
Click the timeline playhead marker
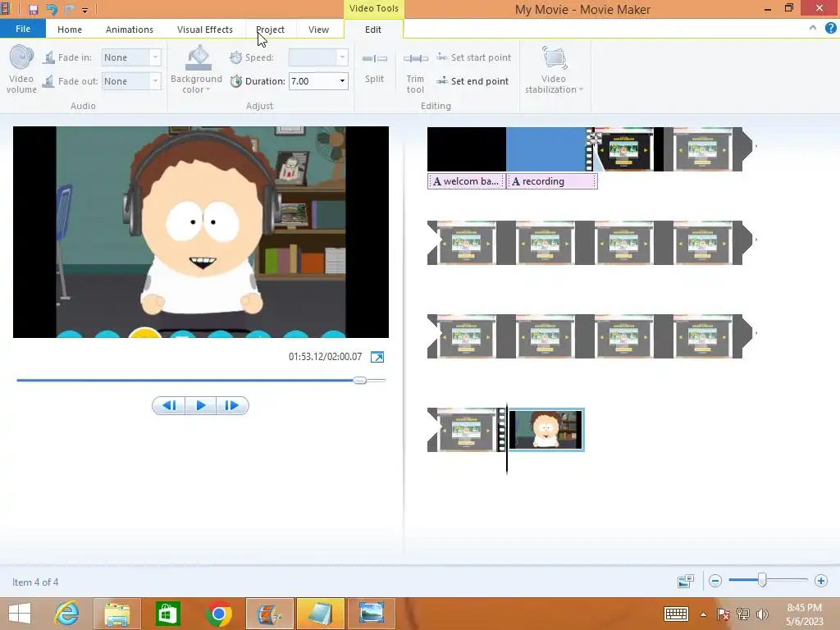pyautogui.click(x=507, y=440)
